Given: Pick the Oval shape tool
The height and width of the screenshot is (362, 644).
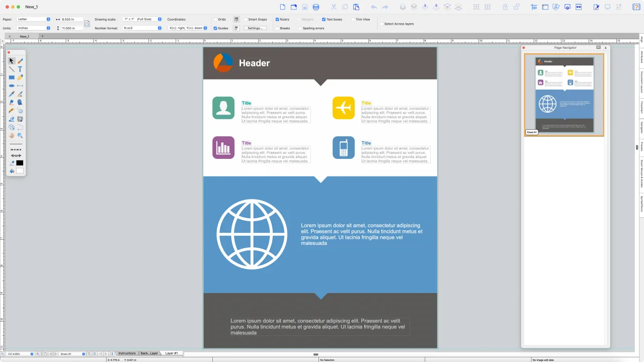Looking at the screenshot, I should [12, 86].
